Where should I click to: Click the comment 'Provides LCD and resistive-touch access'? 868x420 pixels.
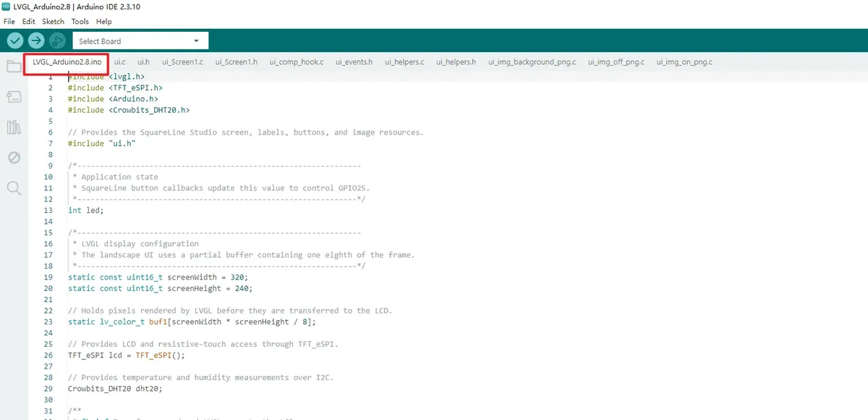pyautogui.click(x=203, y=344)
